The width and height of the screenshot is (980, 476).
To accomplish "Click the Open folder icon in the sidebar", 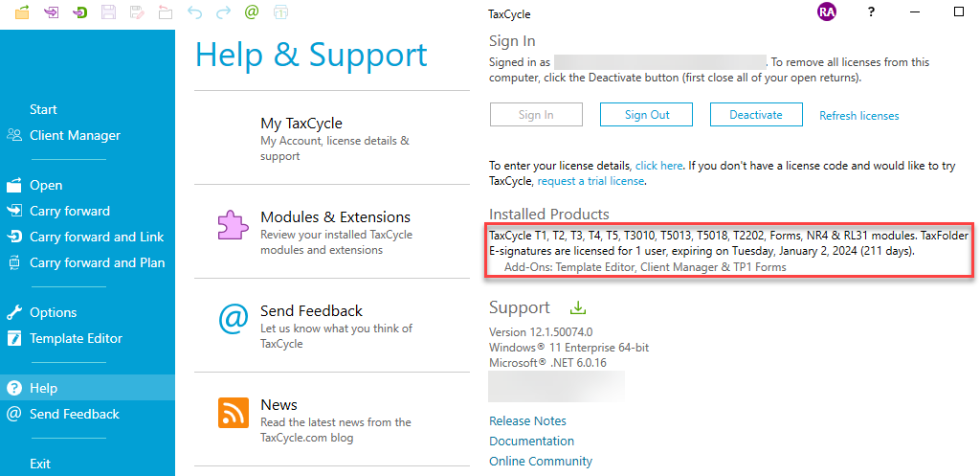I will pos(13,185).
